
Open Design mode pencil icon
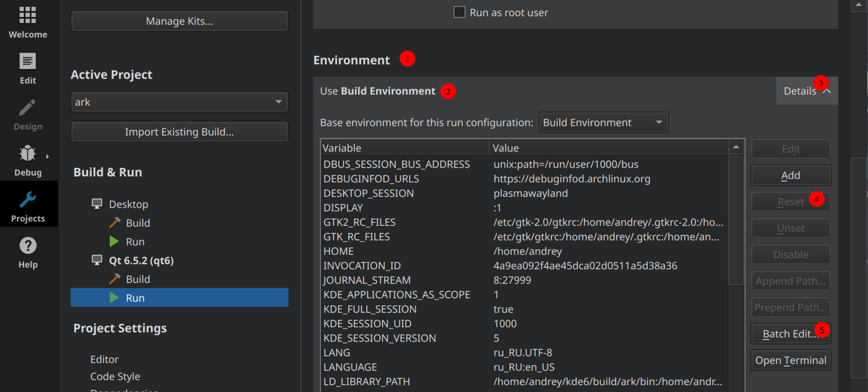[x=28, y=108]
